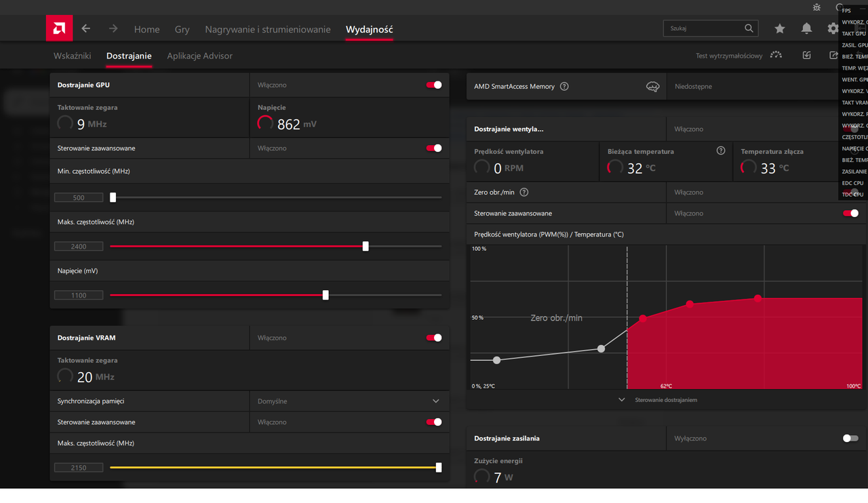Click the load profile icon
This screenshot has height=503, width=868.
806,55
